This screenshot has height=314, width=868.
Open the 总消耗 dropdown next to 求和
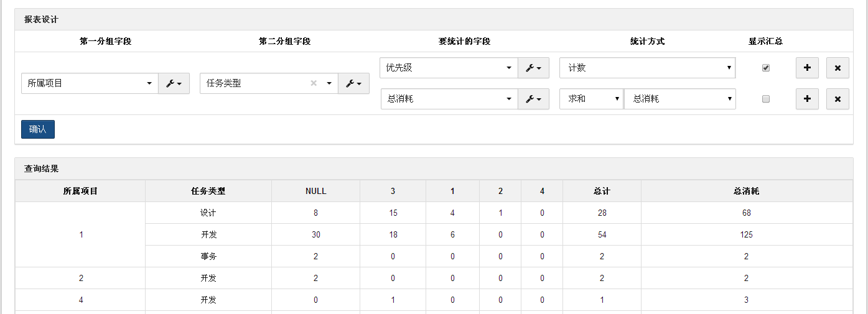tap(679, 99)
